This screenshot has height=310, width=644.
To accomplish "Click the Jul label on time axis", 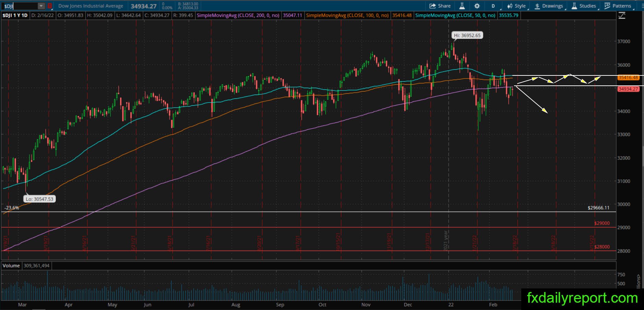I will (191, 305).
